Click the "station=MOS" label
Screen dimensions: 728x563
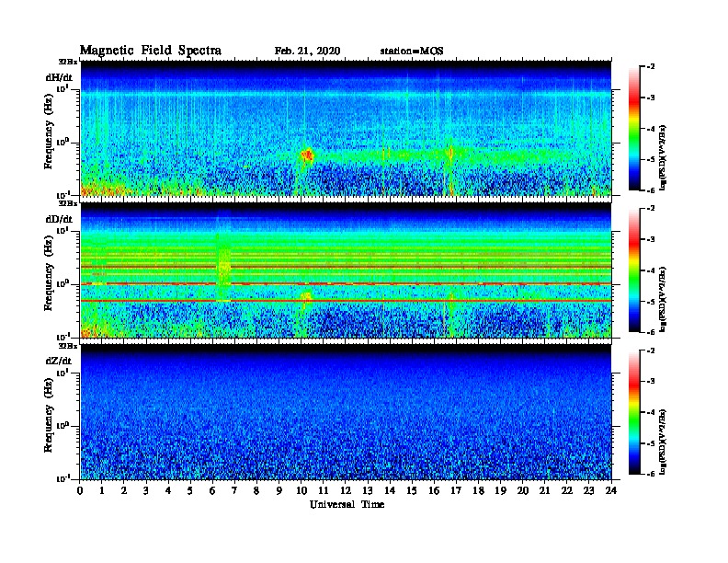tap(412, 52)
